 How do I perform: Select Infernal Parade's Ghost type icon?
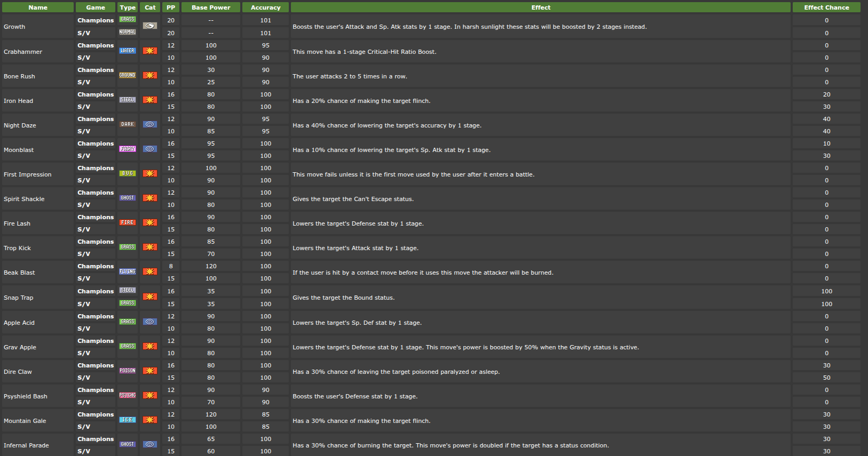pos(128,444)
